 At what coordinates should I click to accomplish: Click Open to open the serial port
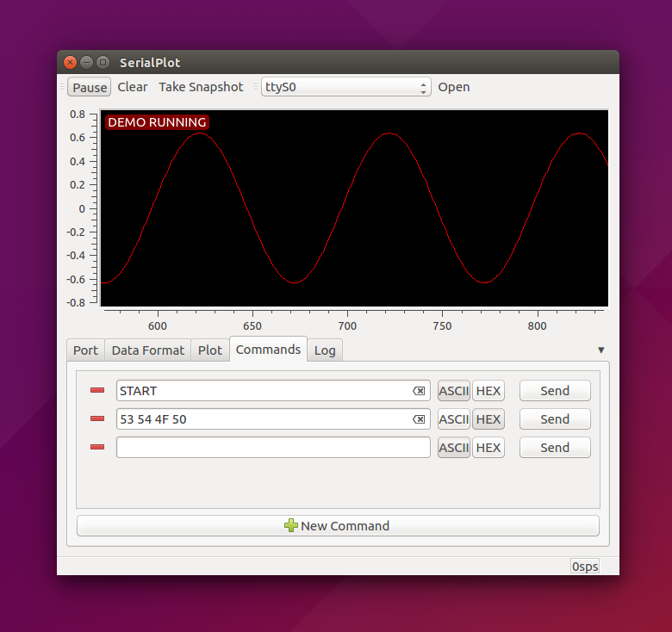tap(454, 87)
